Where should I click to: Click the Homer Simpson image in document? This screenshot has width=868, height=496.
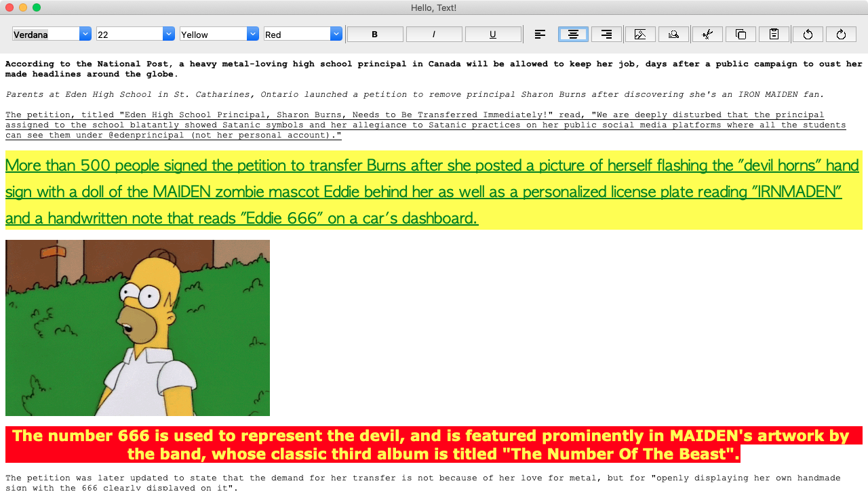138,328
